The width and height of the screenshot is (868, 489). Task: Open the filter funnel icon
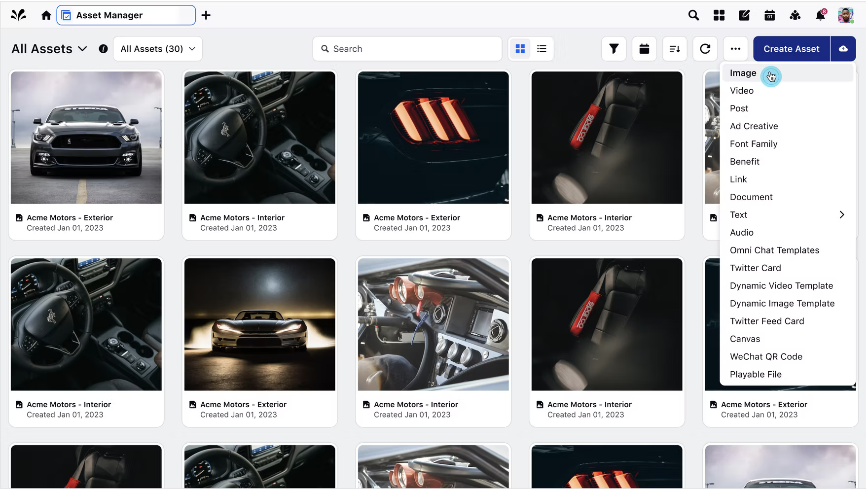tap(614, 49)
